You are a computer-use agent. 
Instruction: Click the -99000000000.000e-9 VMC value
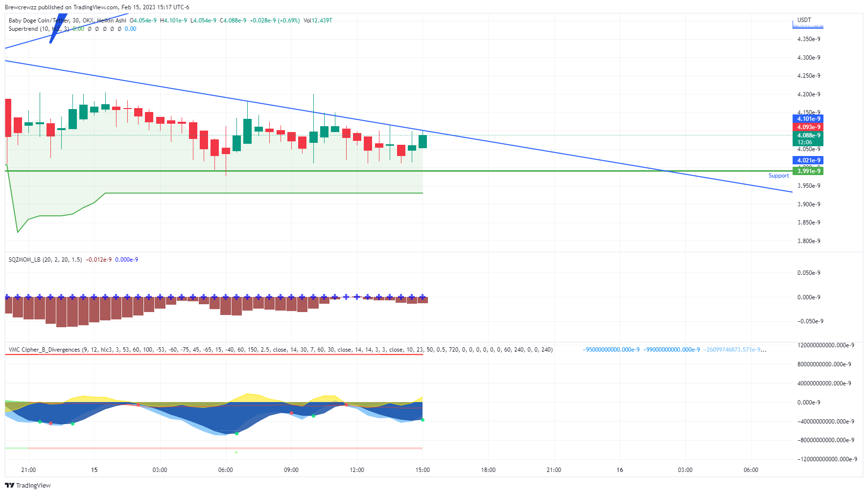672,350
